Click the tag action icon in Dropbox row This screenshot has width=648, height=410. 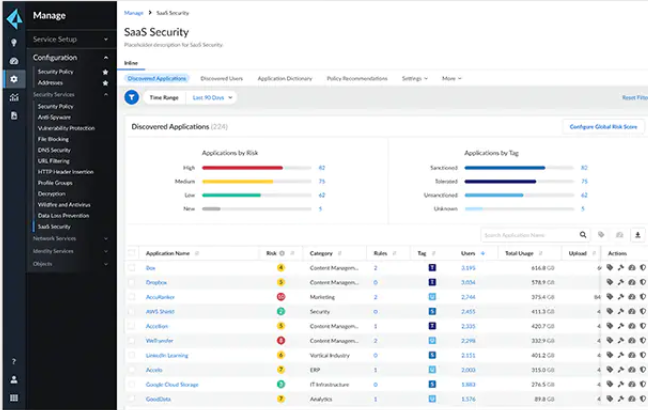click(x=610, y=282)
